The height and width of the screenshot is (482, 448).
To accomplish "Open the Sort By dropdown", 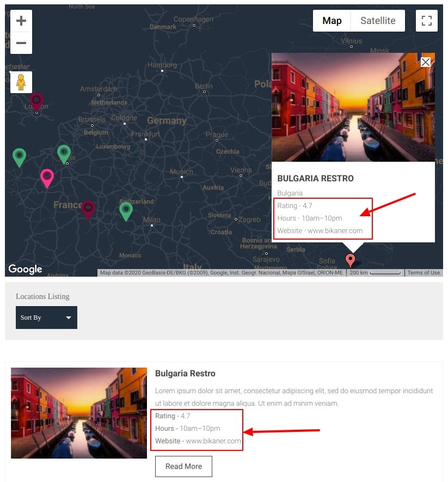I will click(46, 317).
